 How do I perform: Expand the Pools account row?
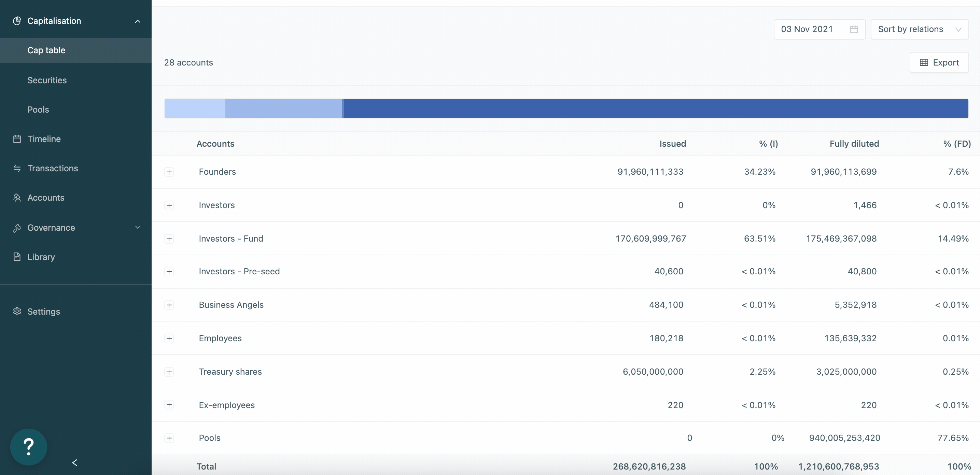(x=169, y=438)
